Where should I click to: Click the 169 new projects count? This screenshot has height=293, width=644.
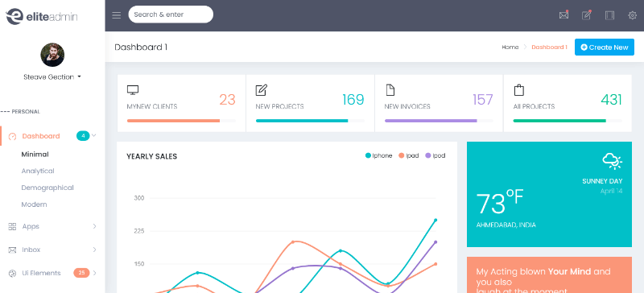(x=353, y=100)
